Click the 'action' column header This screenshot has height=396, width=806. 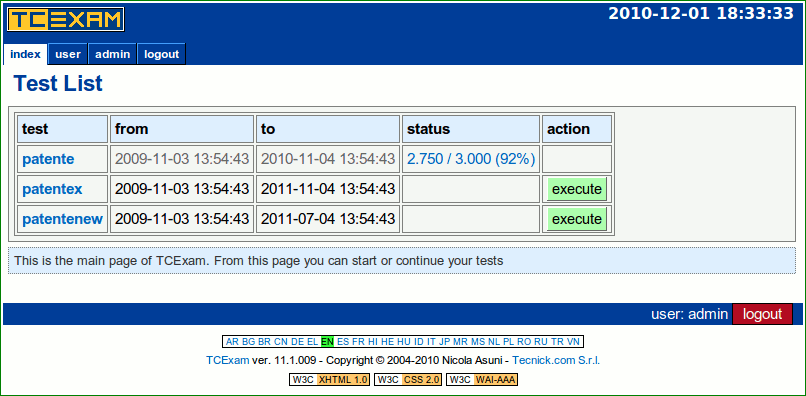577,129
